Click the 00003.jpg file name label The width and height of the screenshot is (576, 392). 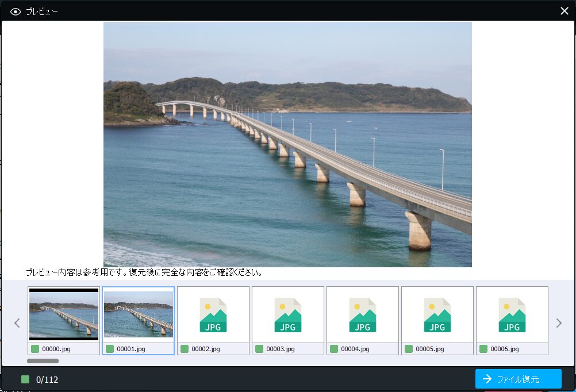point(281,349)
